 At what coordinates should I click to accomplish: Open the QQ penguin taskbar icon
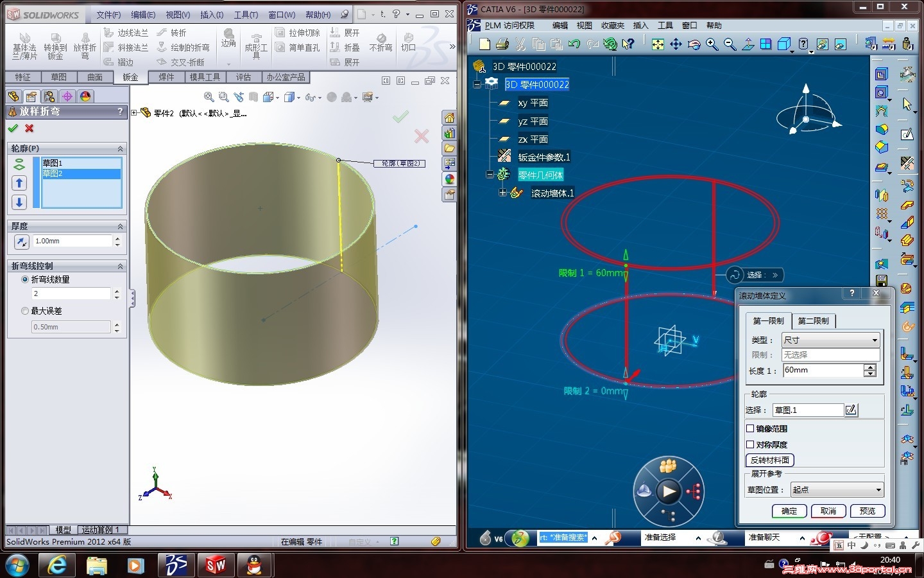tap(255, 565)
